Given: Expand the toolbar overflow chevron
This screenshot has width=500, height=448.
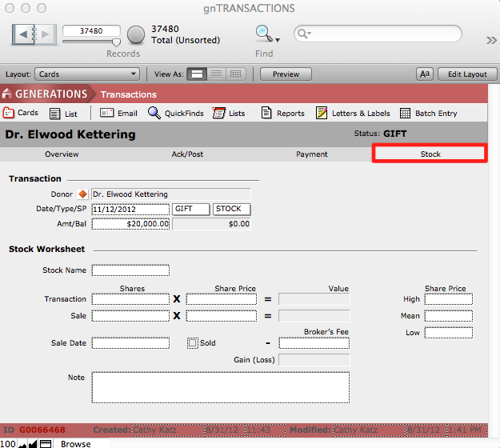Looking at the screenshot, I should coord(491,40).
